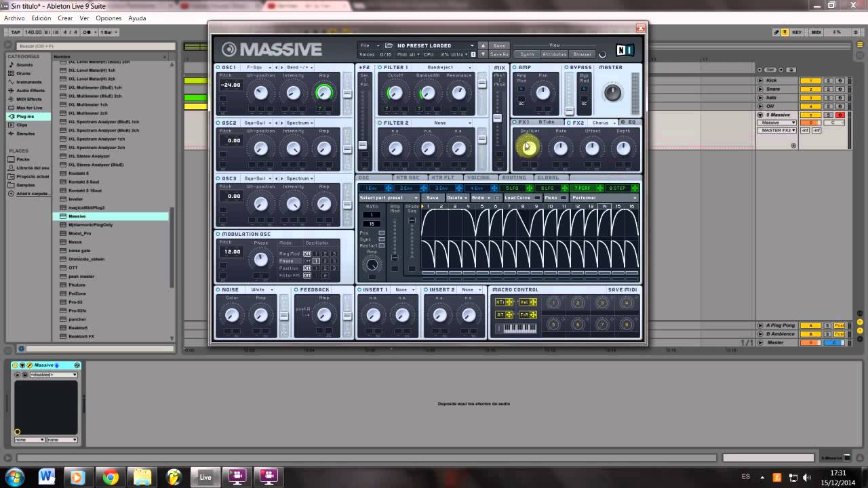Switch to Browser view button

(582, 54)
